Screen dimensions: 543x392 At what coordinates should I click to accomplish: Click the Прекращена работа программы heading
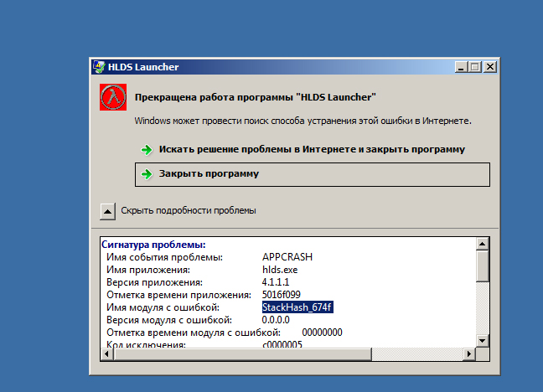[256, 97]
